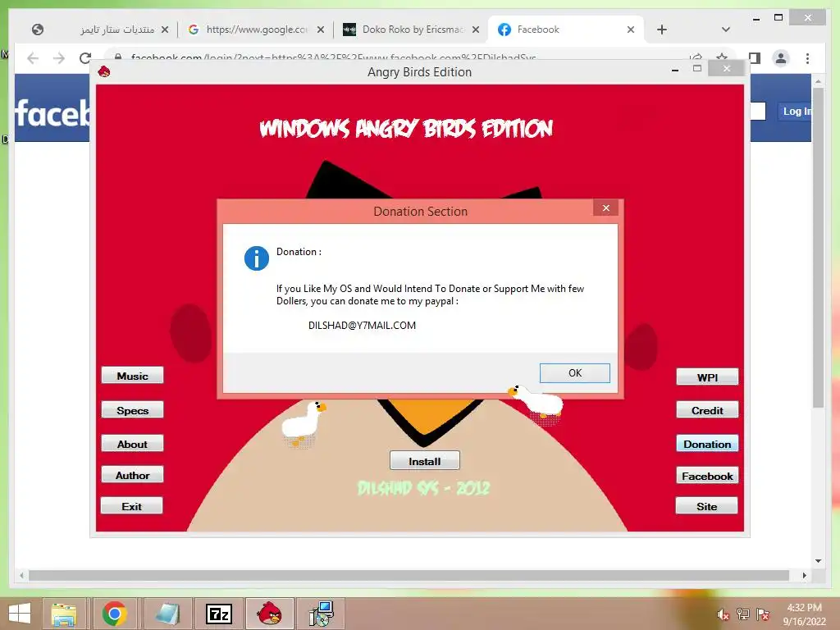Open the Author button

132,475
